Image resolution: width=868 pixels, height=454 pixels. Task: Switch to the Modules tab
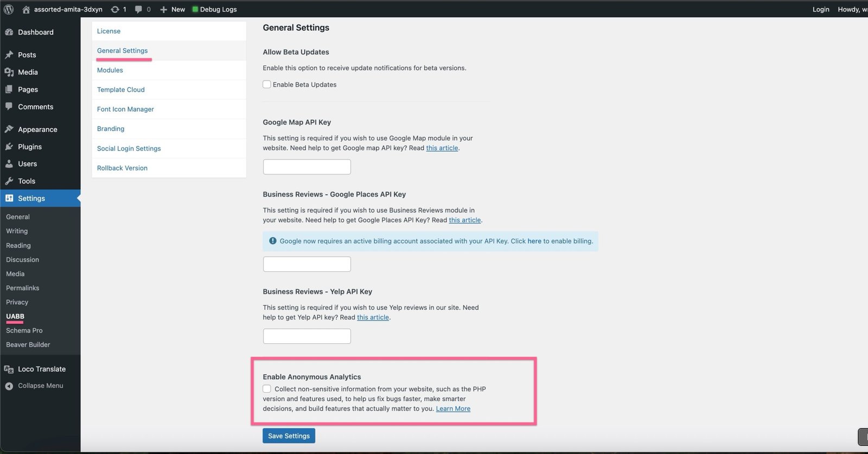click(110, 70)
